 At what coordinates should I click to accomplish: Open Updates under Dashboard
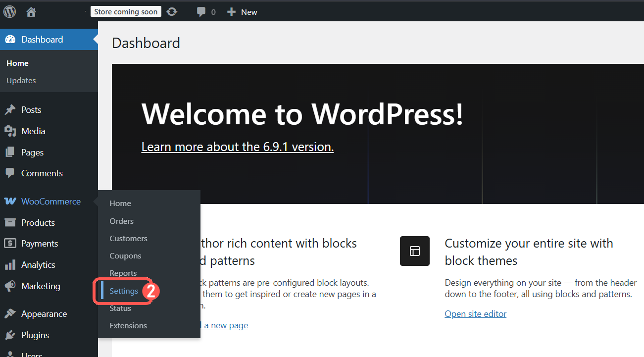(x=21, y=81)
